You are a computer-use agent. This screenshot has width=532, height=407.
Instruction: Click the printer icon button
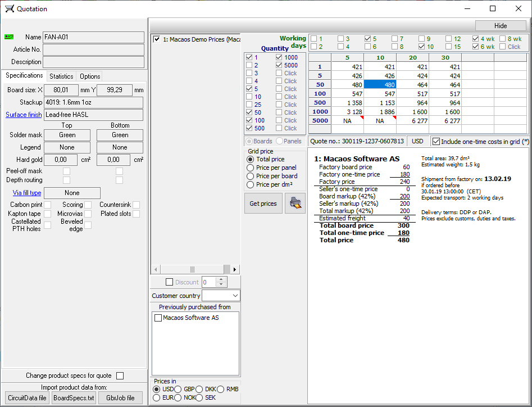click(x=295, y=203)
